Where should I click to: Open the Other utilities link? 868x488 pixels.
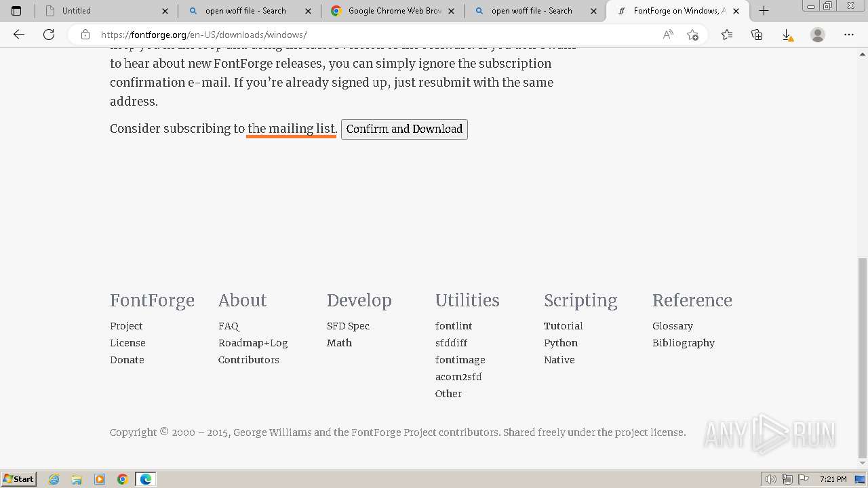tap(448, 394)
